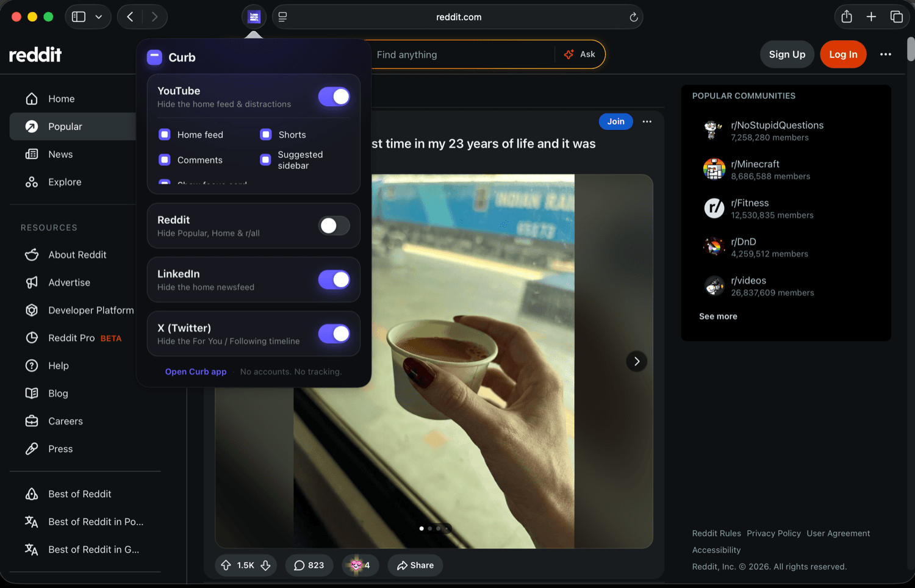Image resolution: width=915 pixels, height=588 pixels.
Task: Downvote the post
Action: click(265, 565)
